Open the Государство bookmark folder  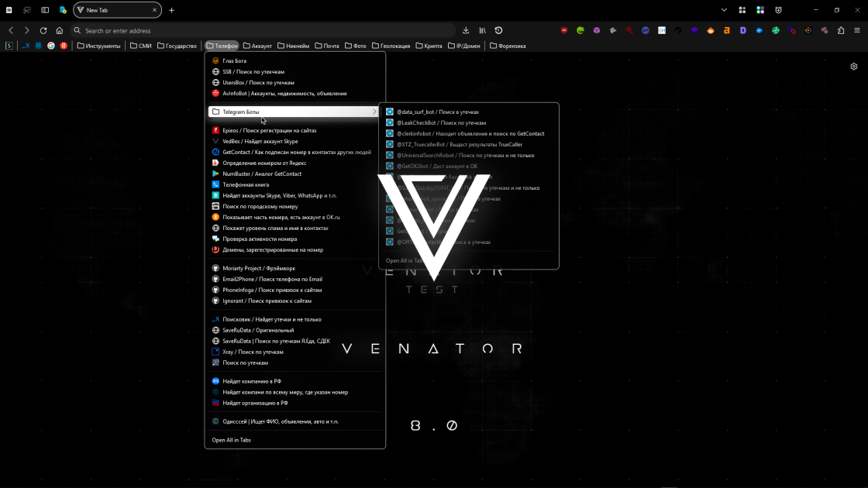[x=177, y=46]
